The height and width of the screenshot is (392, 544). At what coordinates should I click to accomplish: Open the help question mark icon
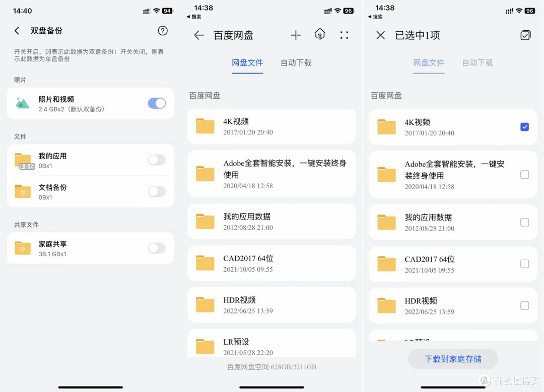tap(162, 31)
